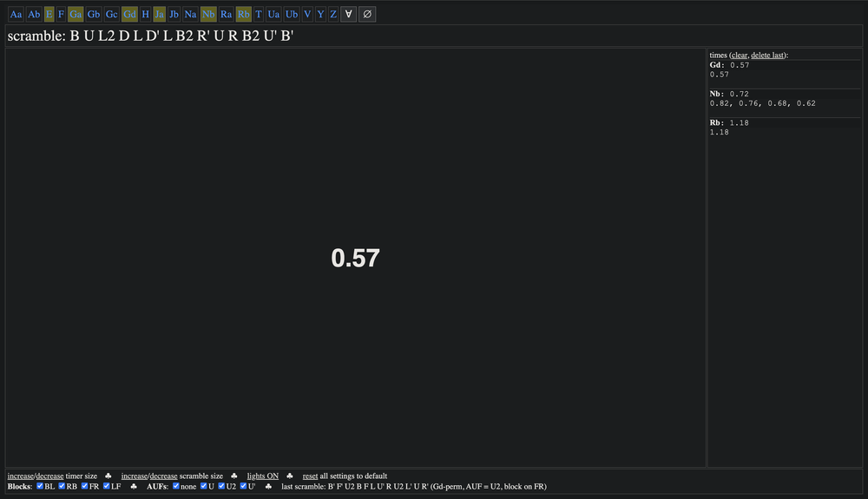Uncheck the FR block checkbox
868x499 pixels.
pos(85,486)
